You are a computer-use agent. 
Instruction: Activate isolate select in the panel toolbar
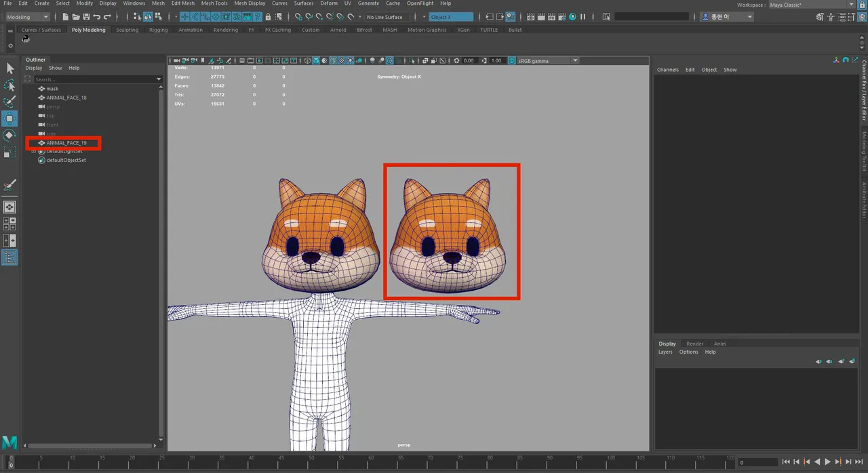pos(410,61)
